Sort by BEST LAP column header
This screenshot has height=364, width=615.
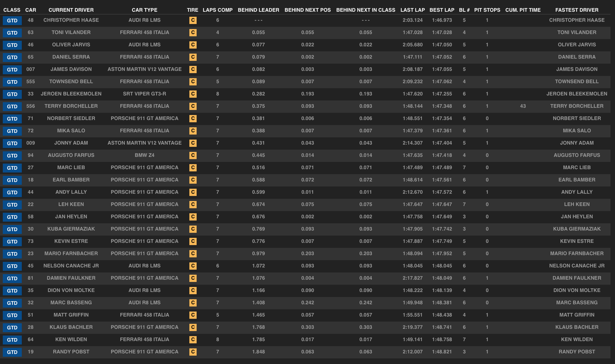click(x=442, y=10)
